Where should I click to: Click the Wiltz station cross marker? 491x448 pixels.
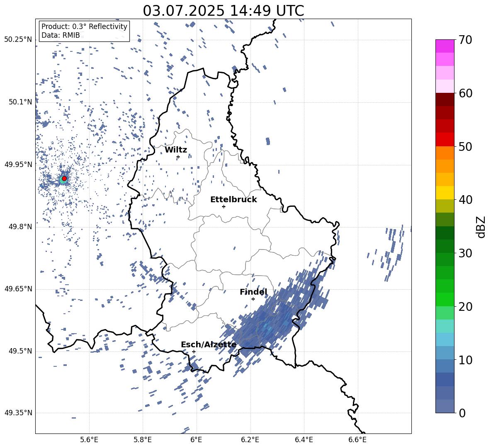click(178, 157)
